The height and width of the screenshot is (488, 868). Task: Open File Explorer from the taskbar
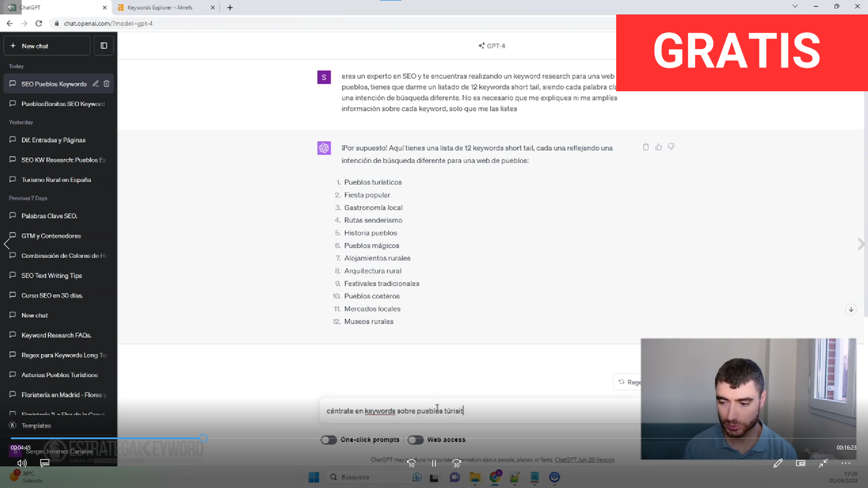pyautogui.click(x=475, y=477)
